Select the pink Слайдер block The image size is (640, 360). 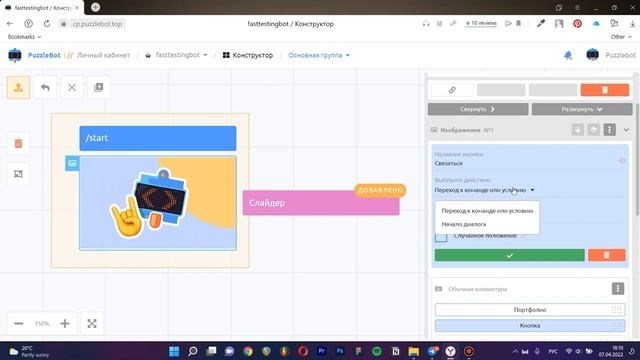pos(321,203)
